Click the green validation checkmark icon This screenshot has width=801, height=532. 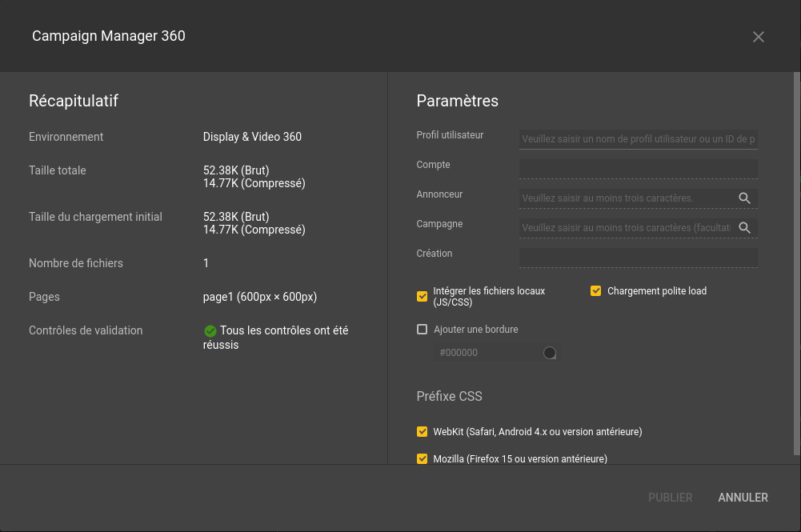(210, 330)
